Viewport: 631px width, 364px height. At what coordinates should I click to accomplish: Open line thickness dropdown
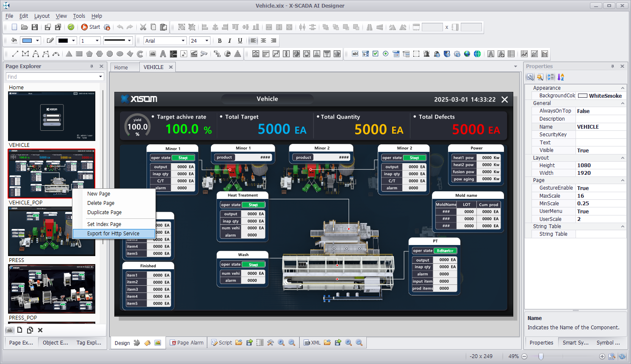(97, 41)
